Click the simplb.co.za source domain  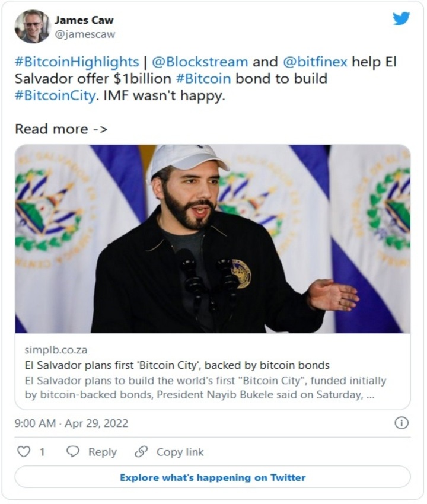(56, 350)
